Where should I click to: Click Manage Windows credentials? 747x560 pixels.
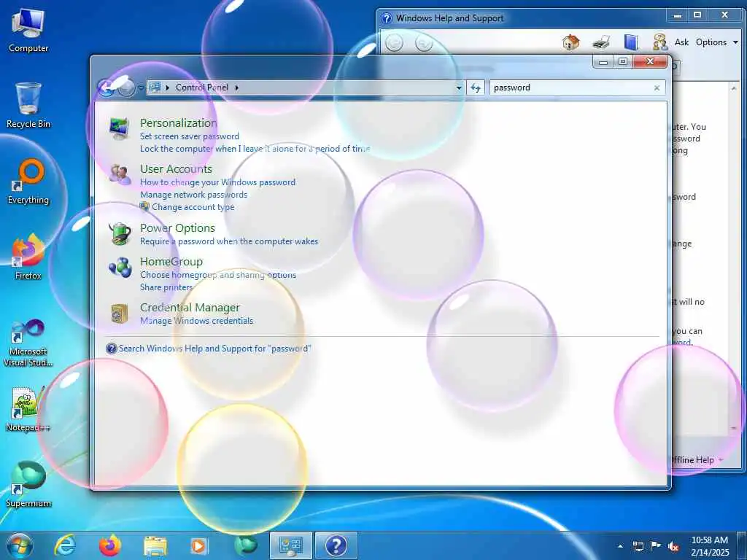197,321
